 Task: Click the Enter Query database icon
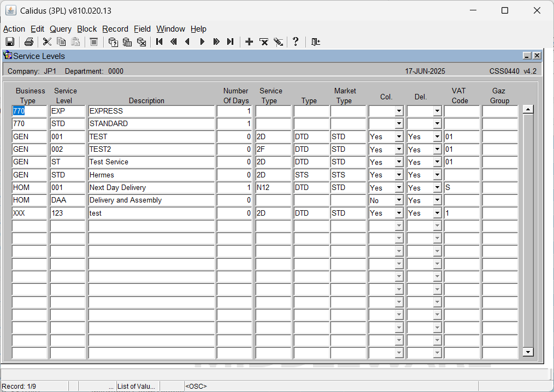pyautogui.click(x=113, y=41)
